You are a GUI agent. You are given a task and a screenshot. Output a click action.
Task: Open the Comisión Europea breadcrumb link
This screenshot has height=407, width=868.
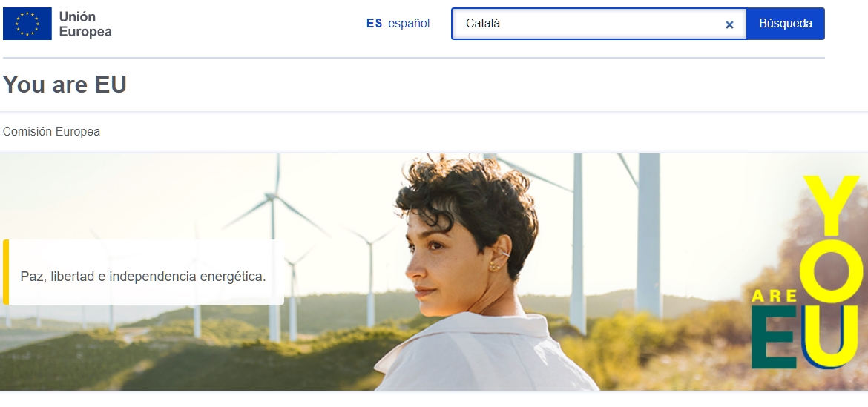click(x=51, y=132)
